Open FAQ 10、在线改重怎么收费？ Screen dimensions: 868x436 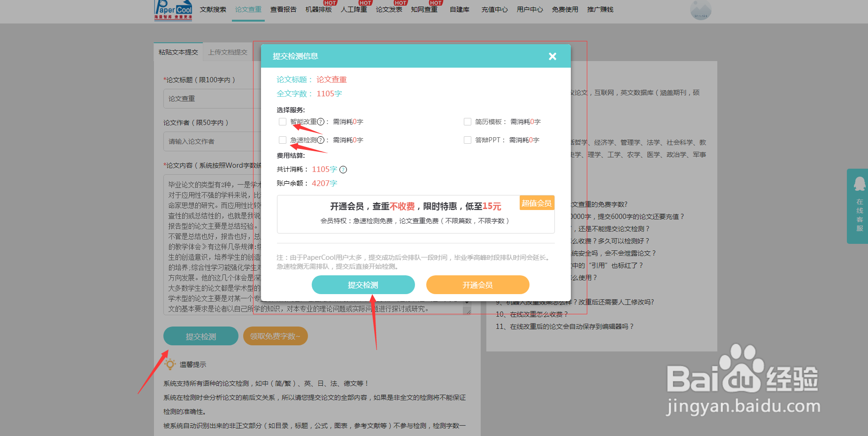(532, 314)
